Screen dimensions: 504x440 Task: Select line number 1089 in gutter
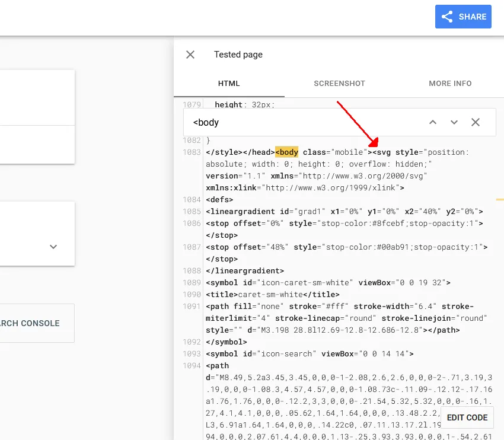pyautogui.click(x=193, y=283)
